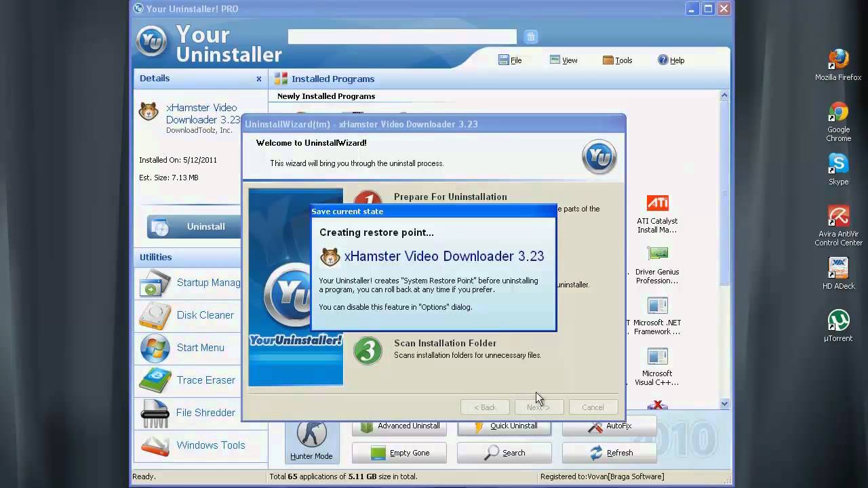Click the large Uninstall button
This screenshot has width=868, height=488.
pos(194,226)
